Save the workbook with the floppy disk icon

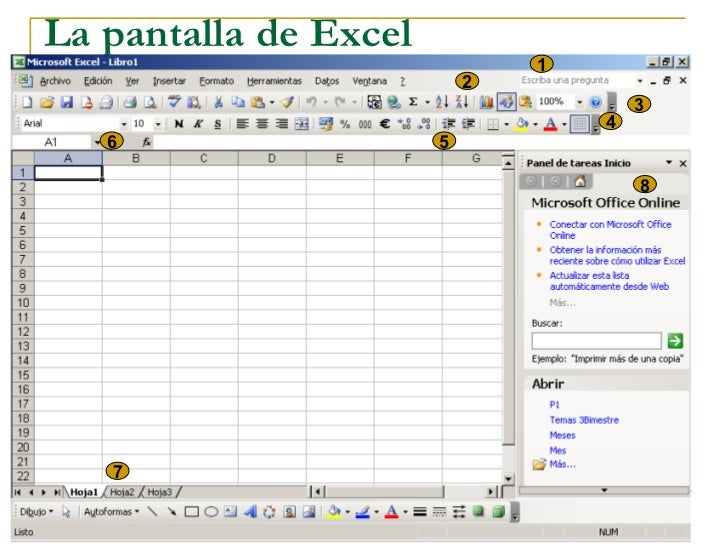pyautogui.click(x=67, y=102)
